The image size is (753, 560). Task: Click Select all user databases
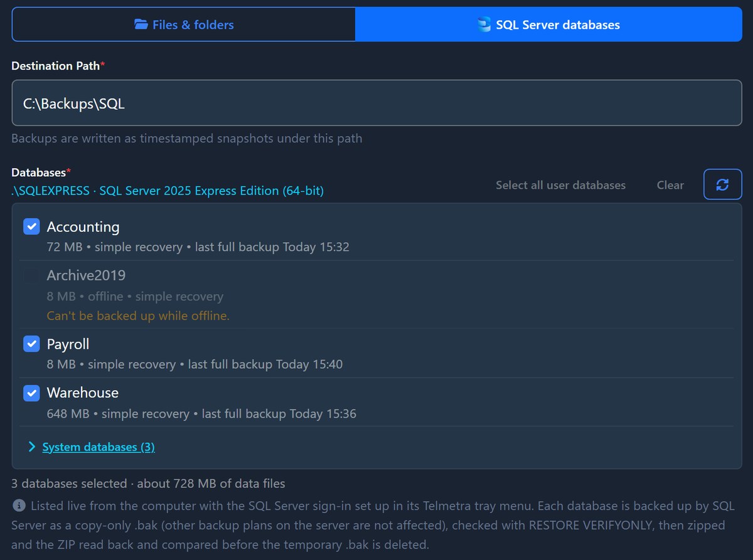(560, 185)
